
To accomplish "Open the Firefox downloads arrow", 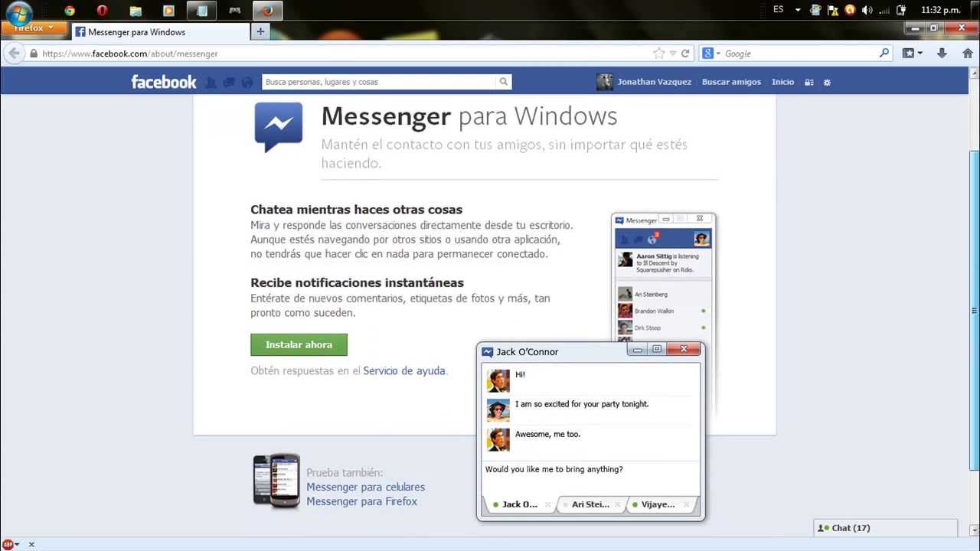I will tap(942, 54).
